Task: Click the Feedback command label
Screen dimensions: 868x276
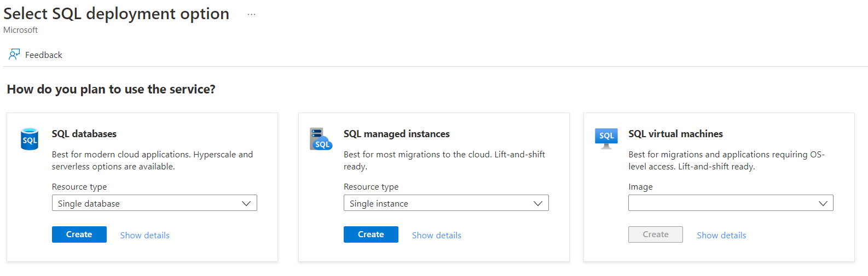Action: 44,55
